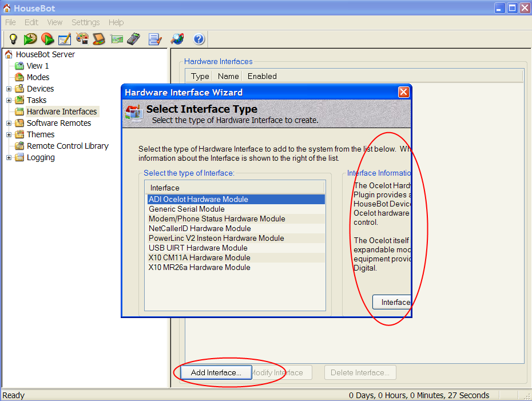Screen dimensions: 532x401
Task: Select ADI Ocelot Hardware Module
Action: [236, 200]
